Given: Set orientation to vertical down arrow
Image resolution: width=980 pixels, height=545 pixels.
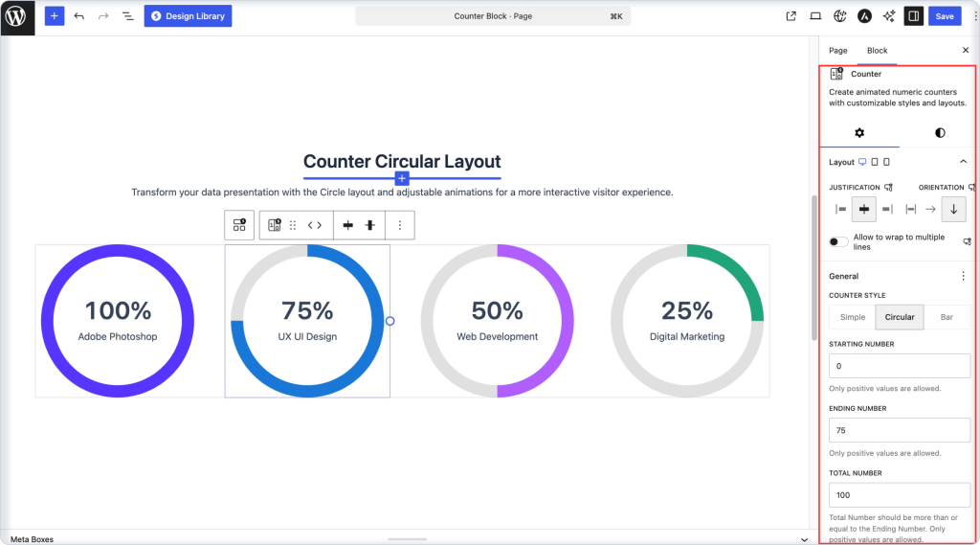Looking at the screenshot, I should tap(954, 209).
